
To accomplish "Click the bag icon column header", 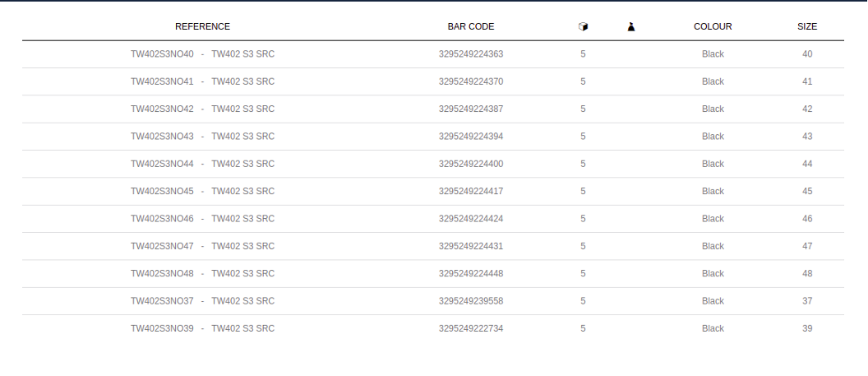I will [x=631, y=26].
